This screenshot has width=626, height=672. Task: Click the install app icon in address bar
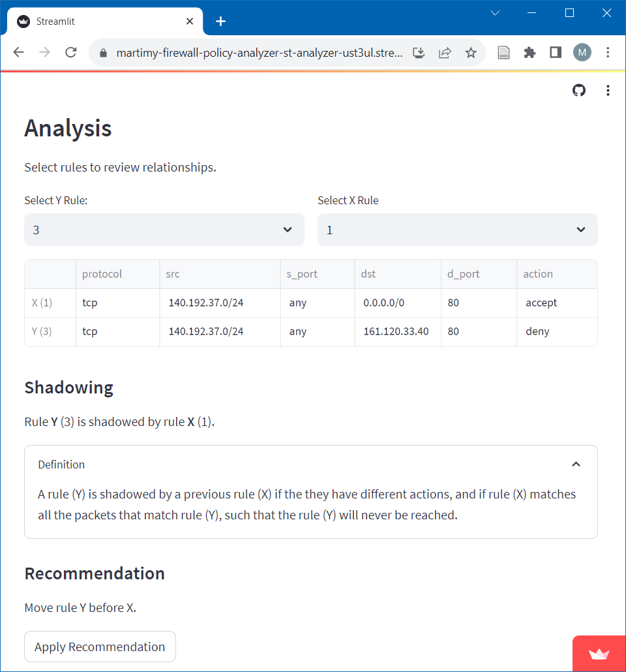(x=419, y=53)
